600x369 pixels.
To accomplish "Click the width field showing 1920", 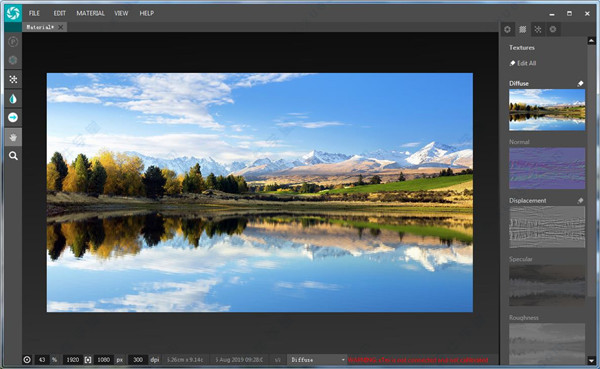I will pos(73,360).
